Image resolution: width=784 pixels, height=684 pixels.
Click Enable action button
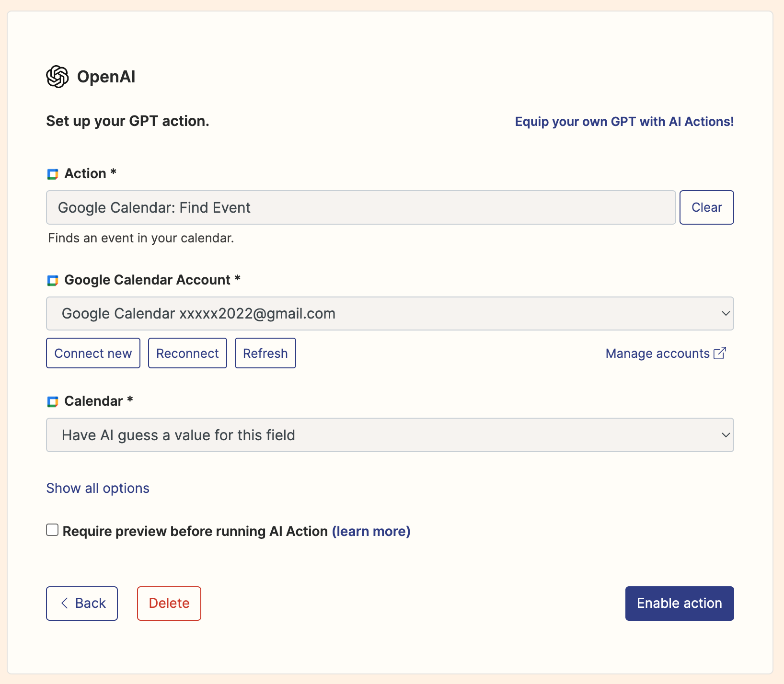[680, 604]
